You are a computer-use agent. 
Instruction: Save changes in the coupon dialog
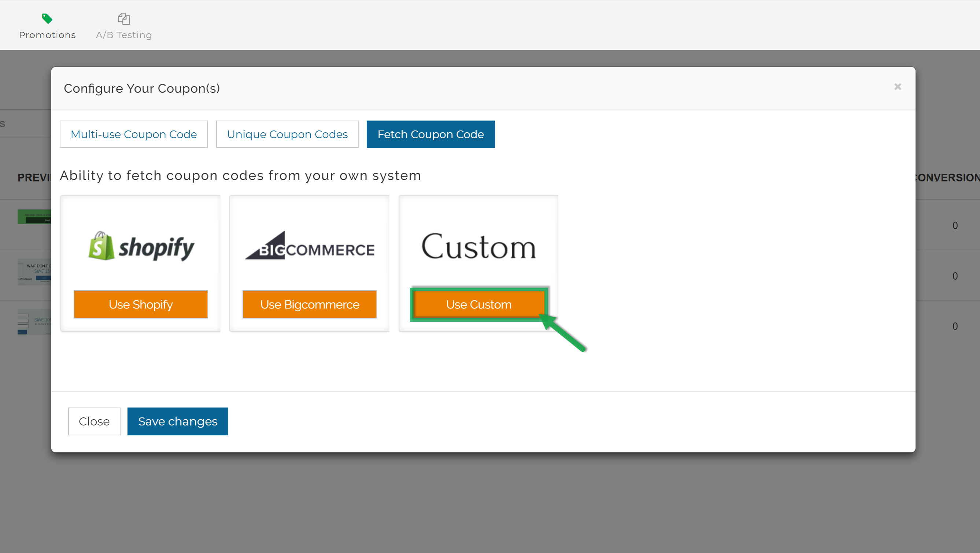(x=178, y=421)
